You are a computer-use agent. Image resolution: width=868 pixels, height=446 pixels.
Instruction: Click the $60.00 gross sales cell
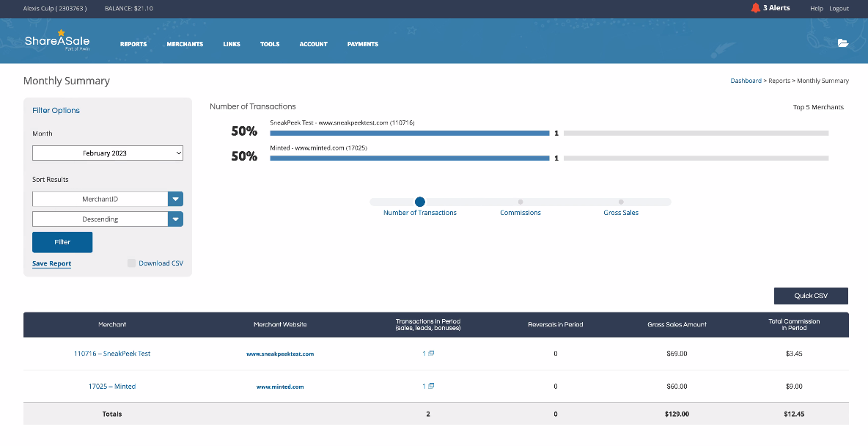(x=677, y=386)
